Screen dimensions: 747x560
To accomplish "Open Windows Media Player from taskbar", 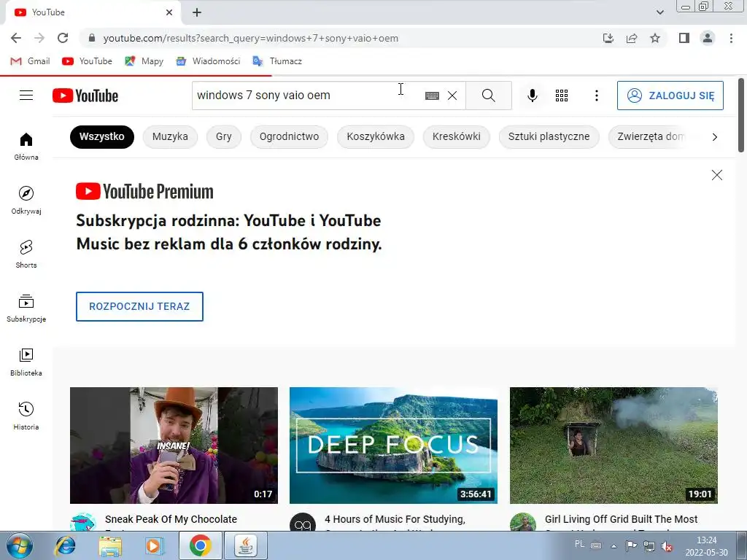I will pos(154,545).
